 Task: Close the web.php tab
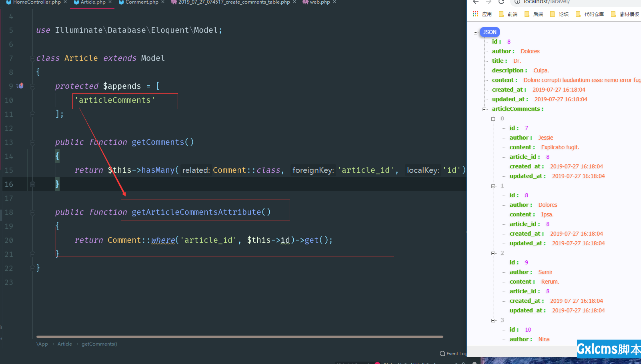coord(335,2)
